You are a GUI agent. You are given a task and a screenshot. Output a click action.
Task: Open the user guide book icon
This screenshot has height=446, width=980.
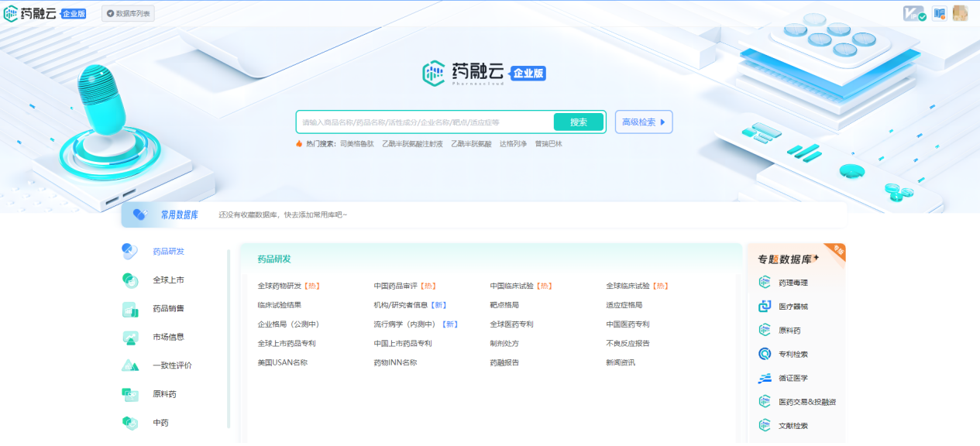coord(939,13)
